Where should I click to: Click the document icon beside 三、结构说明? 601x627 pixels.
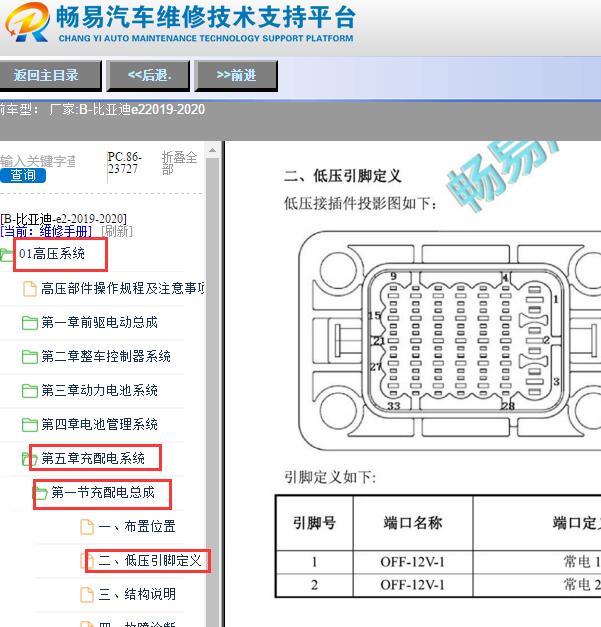[x=87, y=595]
